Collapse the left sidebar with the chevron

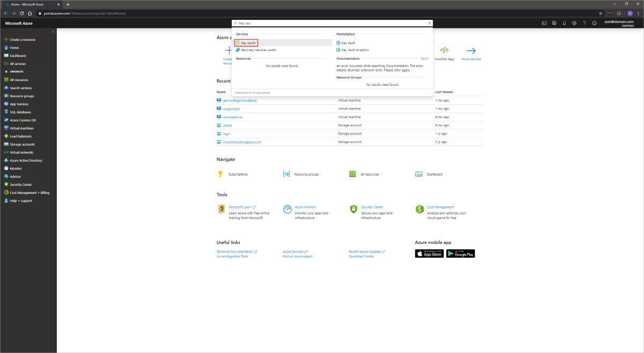tap(52, 31)
